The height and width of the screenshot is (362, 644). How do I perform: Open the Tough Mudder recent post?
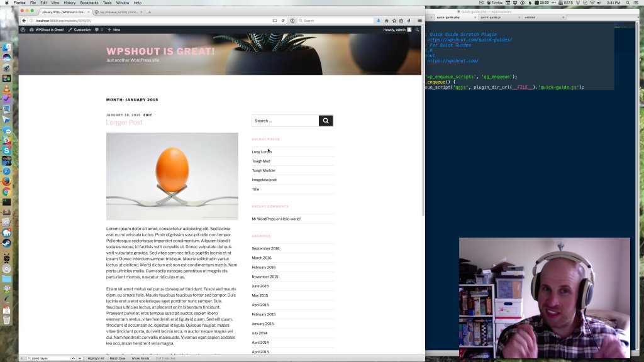point(264,170)
